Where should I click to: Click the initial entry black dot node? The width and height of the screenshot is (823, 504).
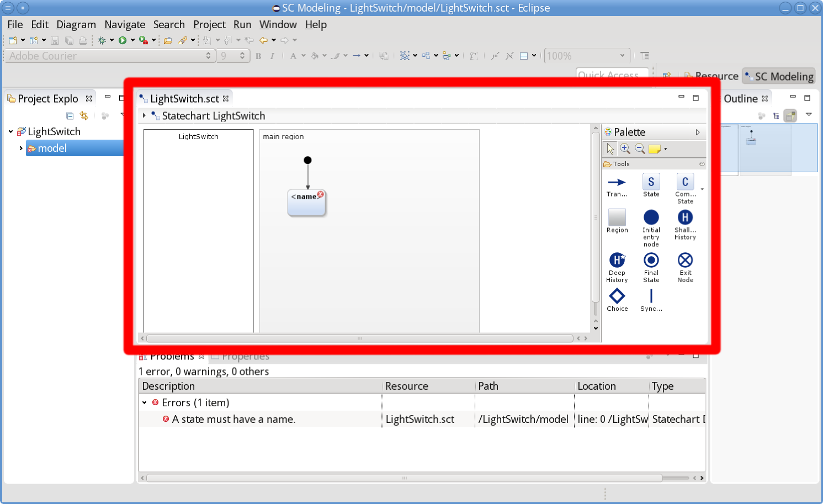coord(307,160)
